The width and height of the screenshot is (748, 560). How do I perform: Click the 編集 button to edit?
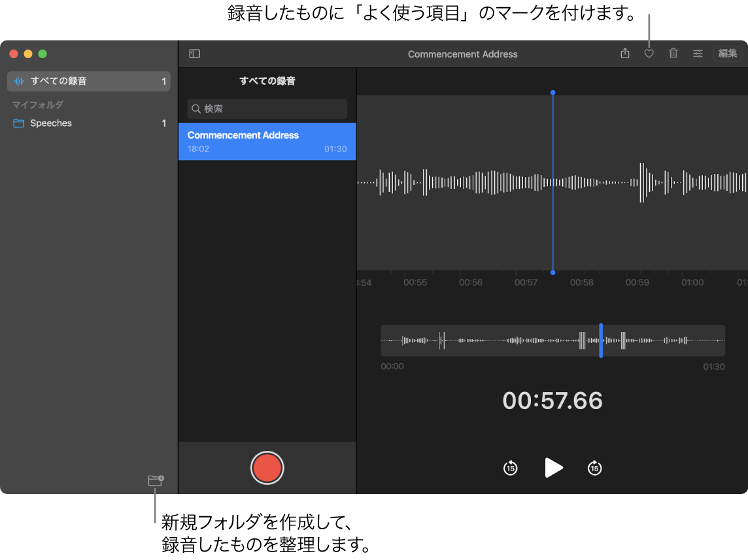click(x=726, y=54)
